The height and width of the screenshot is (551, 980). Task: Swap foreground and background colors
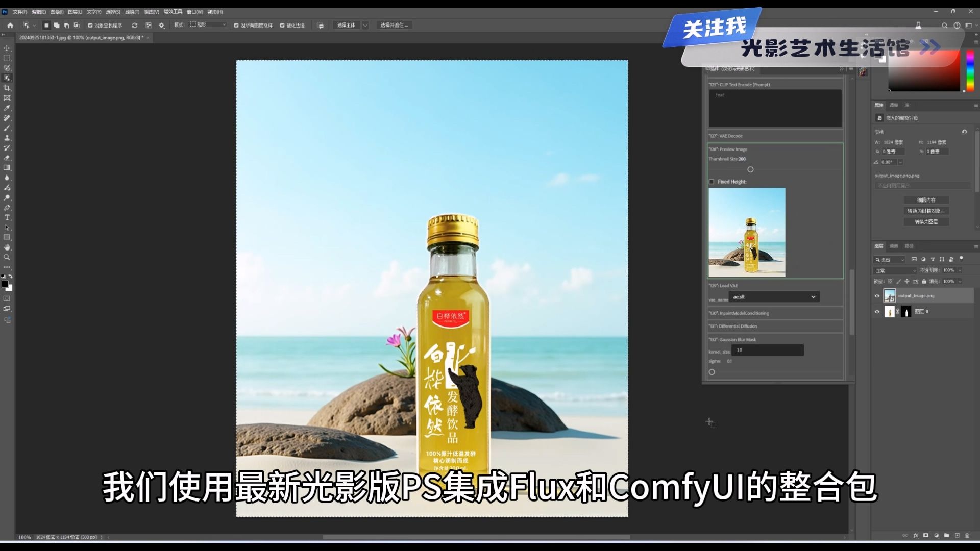click(10, 276)
